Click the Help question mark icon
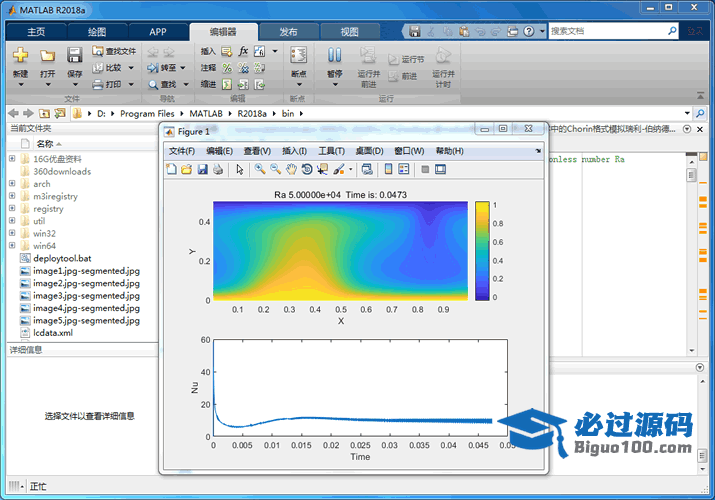This screenshot has width=715, height=500. tap(528, 31)
